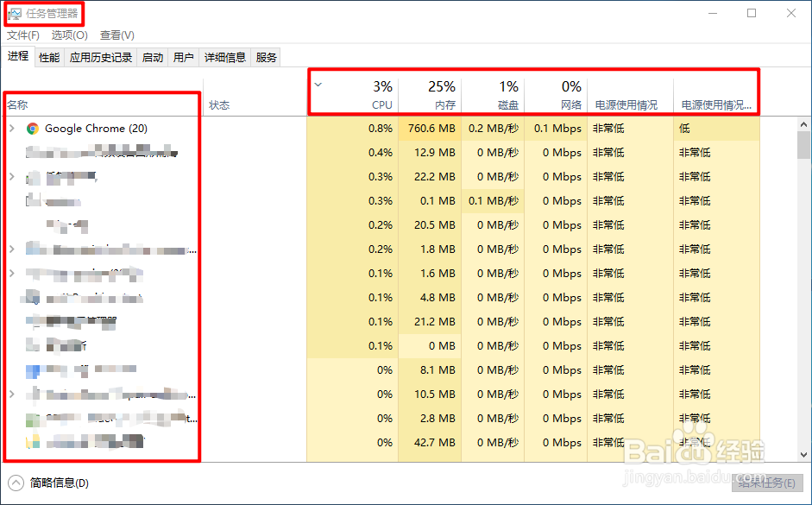
Task: Click the scrollbar down arrow
Action: (803, 455)
